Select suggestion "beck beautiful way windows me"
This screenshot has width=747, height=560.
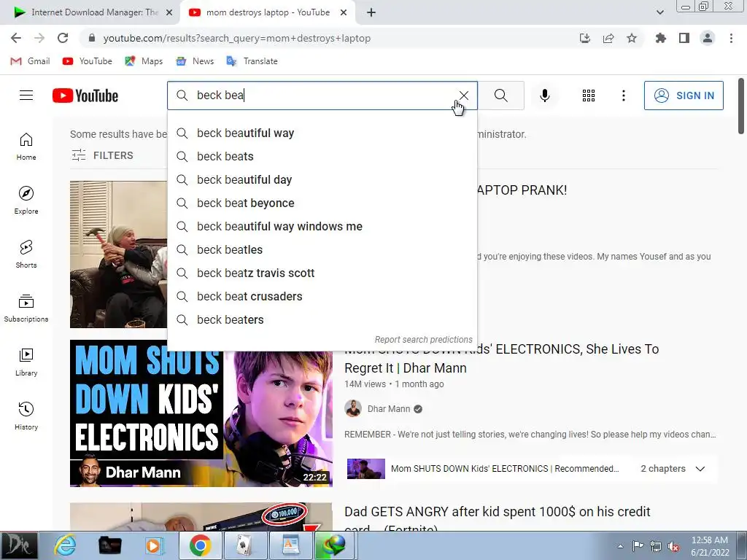pyautogui.click(x=322, y=226)
